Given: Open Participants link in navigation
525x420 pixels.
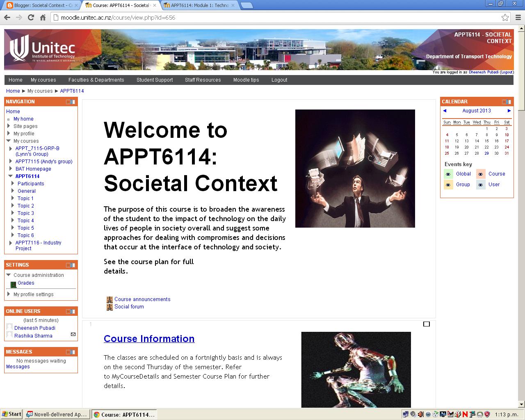Looking at the screenshot, I should (31, 184).
